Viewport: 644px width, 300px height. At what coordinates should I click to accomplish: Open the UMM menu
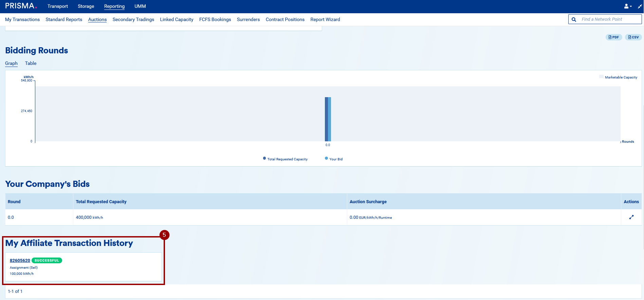point(140,6)
